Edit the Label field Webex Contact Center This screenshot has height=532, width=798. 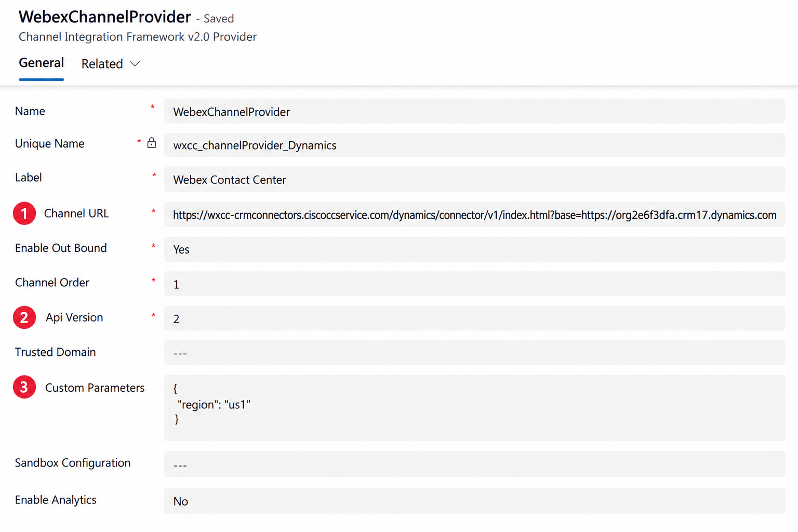474,179
